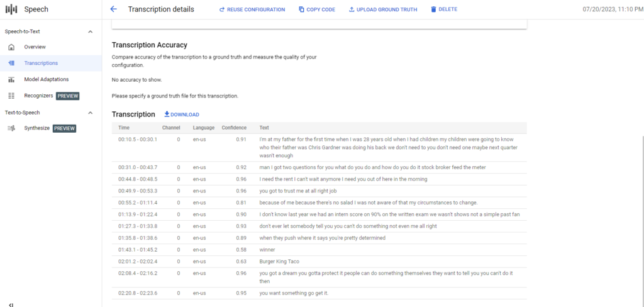Open Synthesize in the sidebar
Viewport: 644px width, 307px height.
(x=37, y=128)
